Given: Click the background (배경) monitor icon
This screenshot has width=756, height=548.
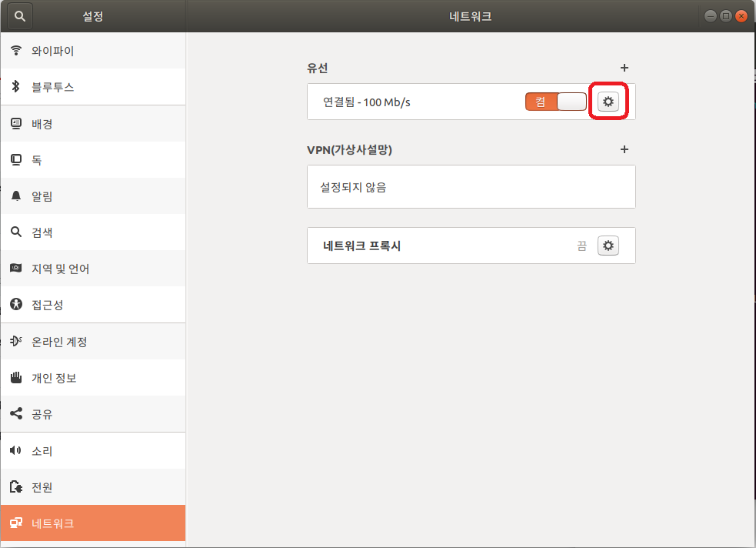Looking at the screenshot, I should click(x=16, y=123).
